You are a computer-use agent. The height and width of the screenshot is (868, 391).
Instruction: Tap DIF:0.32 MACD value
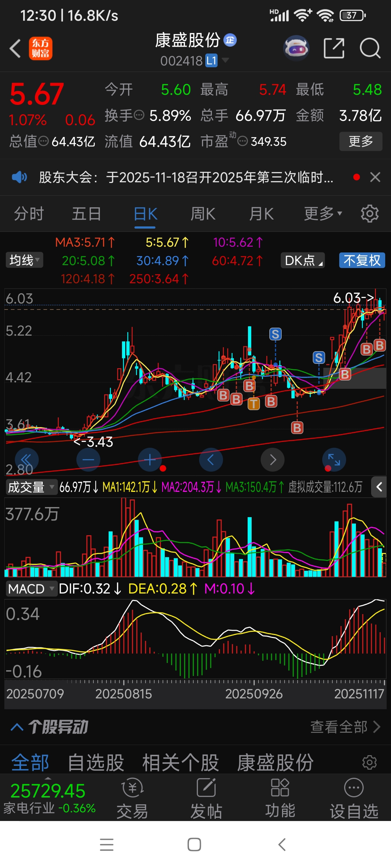point(90,589)
